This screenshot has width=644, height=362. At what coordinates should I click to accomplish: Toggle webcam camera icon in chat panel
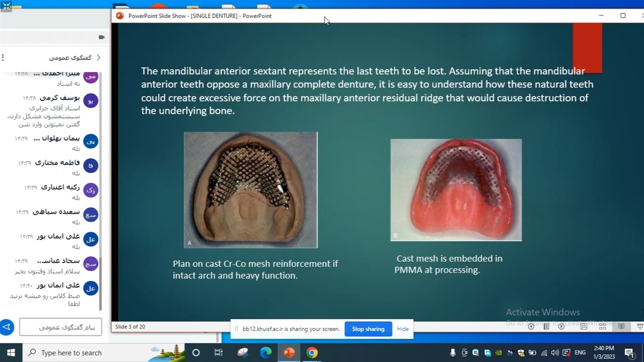pyautogui.click(x=102, y=37)
